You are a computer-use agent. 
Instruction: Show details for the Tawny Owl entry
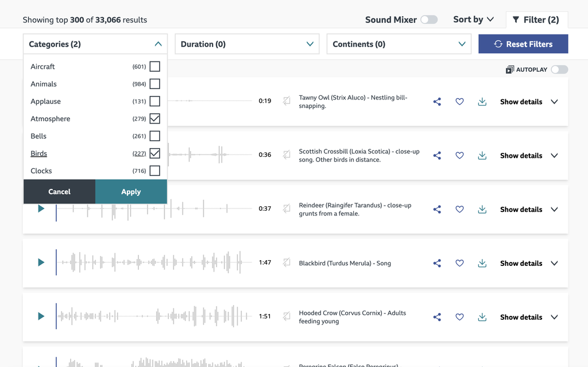(x=520, y=102)
